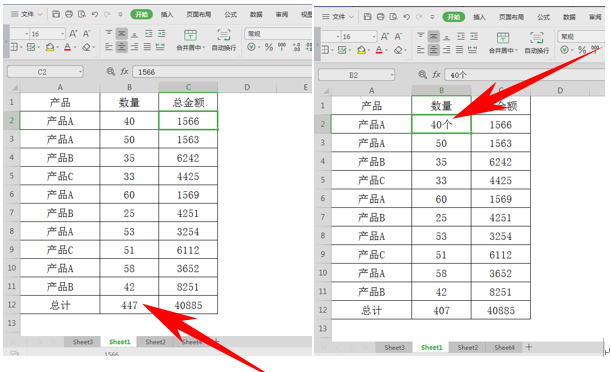
Task: Open 数据 tab in the right window
Action: [569, 17]
